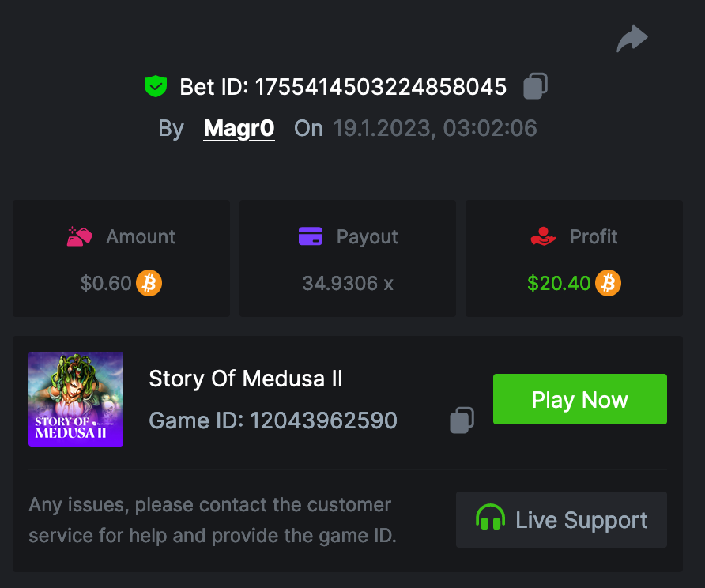This screenshot has width=705, height=588.
Task: Click the $20.40 profit amount
Action: (559, 283)
